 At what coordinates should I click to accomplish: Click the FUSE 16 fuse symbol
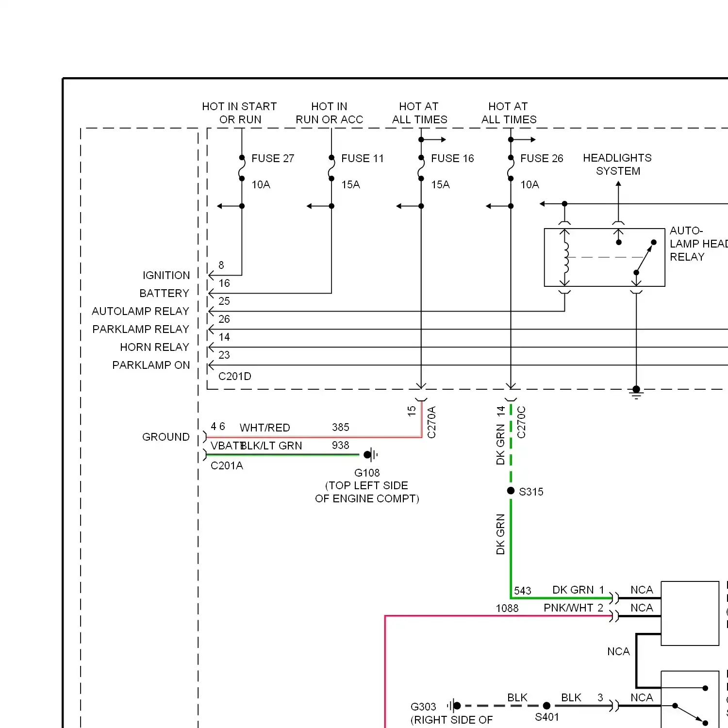pos(421,168)
